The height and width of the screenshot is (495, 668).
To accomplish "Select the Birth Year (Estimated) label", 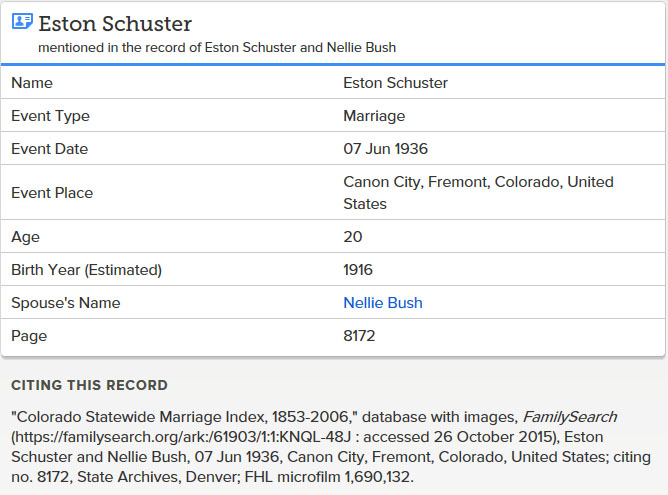I will pos(86,270).
